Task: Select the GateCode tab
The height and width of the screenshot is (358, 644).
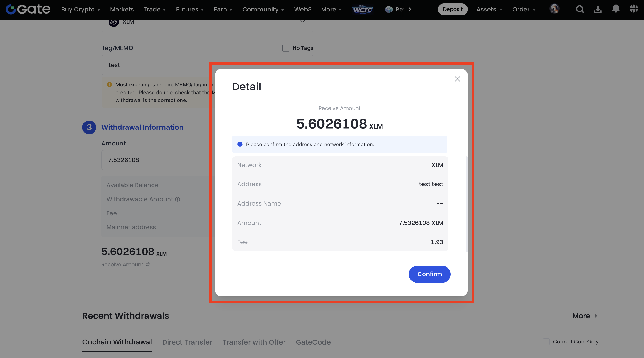Action: [313, 342]
